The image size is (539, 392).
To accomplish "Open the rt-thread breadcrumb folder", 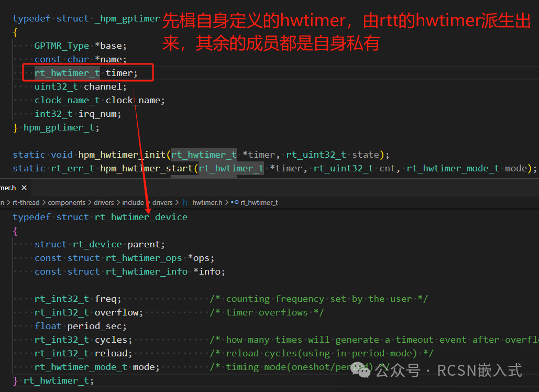I will [27, 202].
